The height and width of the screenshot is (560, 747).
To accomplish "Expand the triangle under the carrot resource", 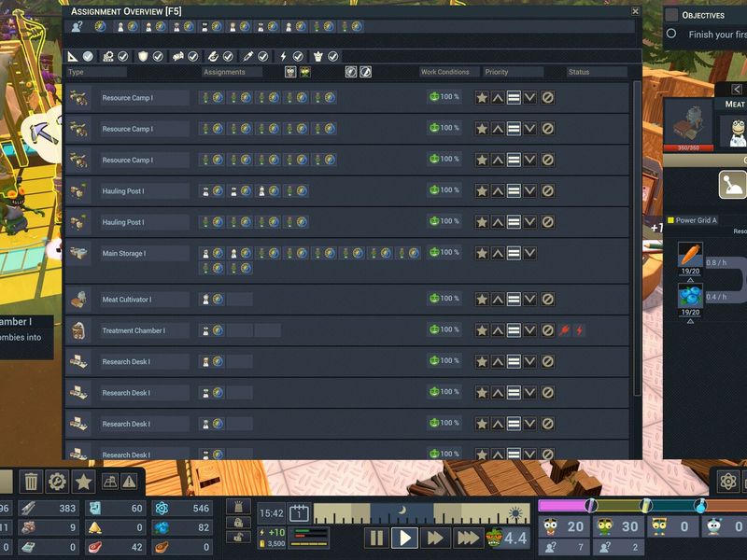I will tap(690, 281).
